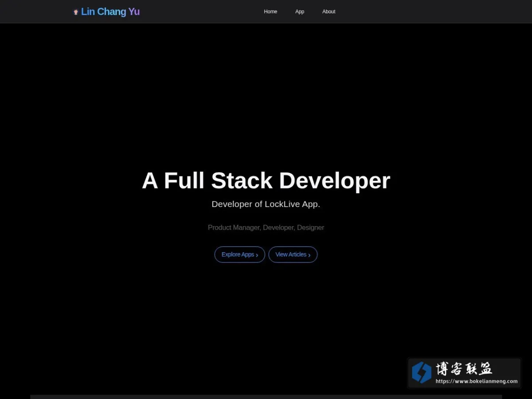This screenshot has height=399, width=532.
Task: Select the About navigation item
Action: 329,12
